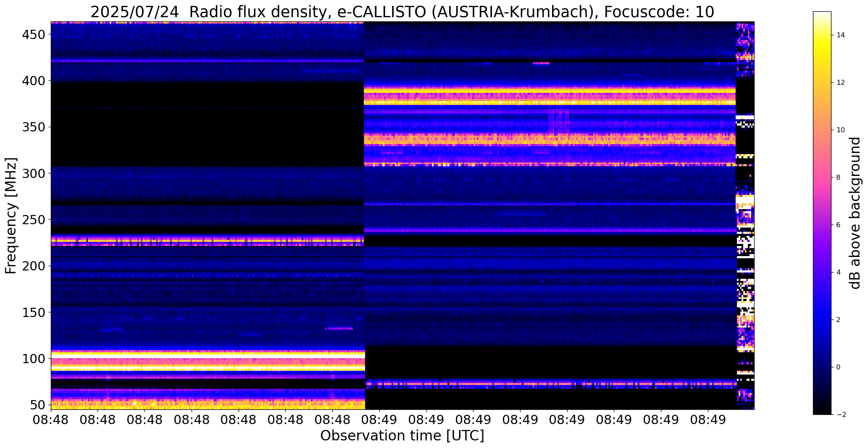Click the colorbar tick labeled 4

pos(839,272)
